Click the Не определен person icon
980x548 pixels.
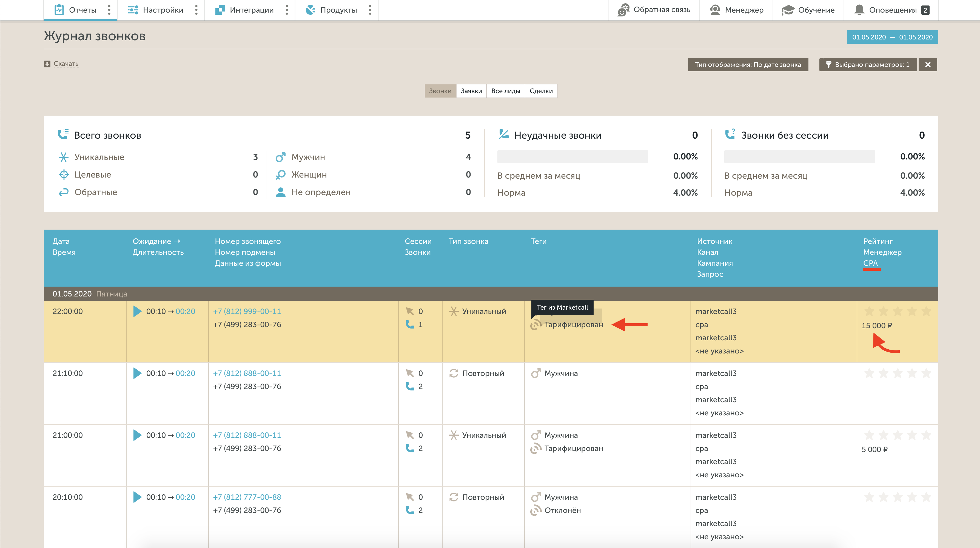coord(280,192)
